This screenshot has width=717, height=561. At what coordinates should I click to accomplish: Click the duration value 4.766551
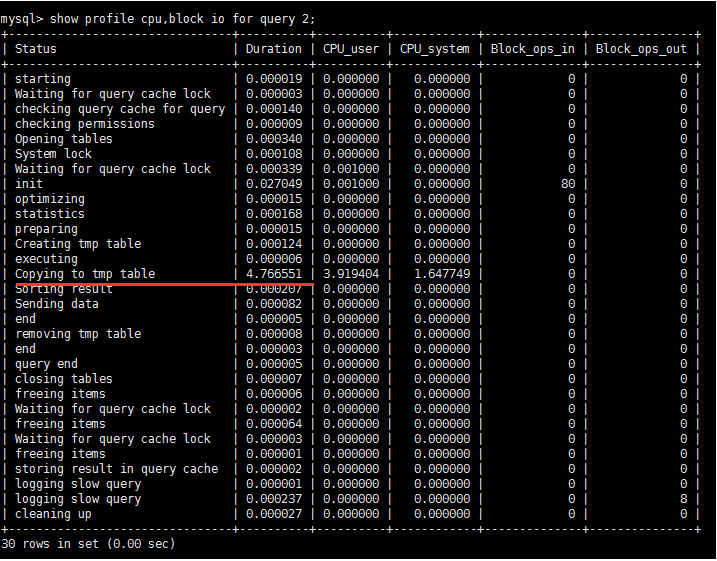(x=272, y=274)
